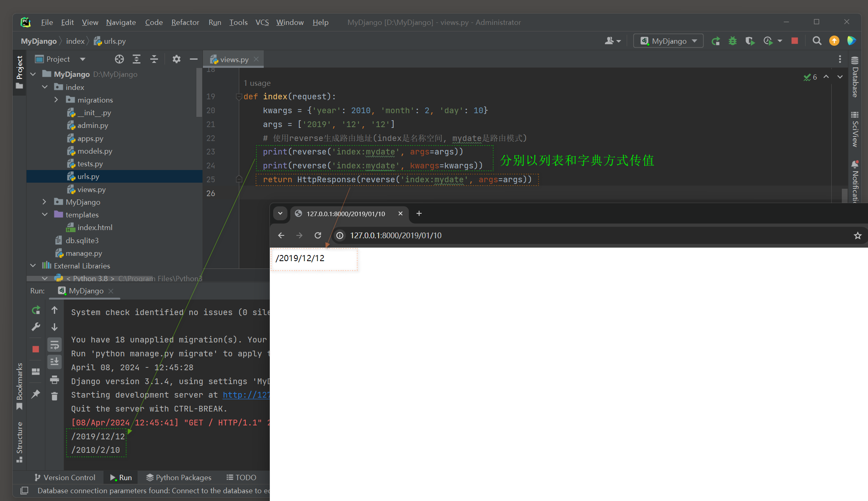Stop the running MyDjango process in toolbar

[x=795, y=41]
